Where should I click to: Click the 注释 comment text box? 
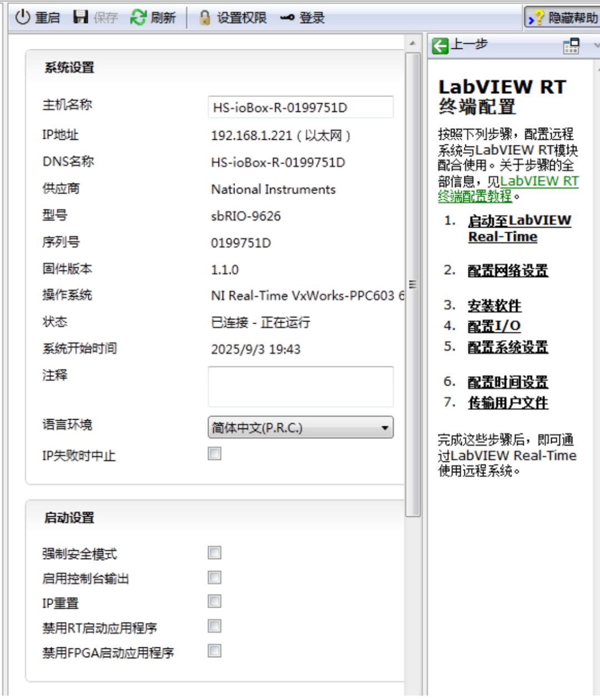[x=301, y=386]
